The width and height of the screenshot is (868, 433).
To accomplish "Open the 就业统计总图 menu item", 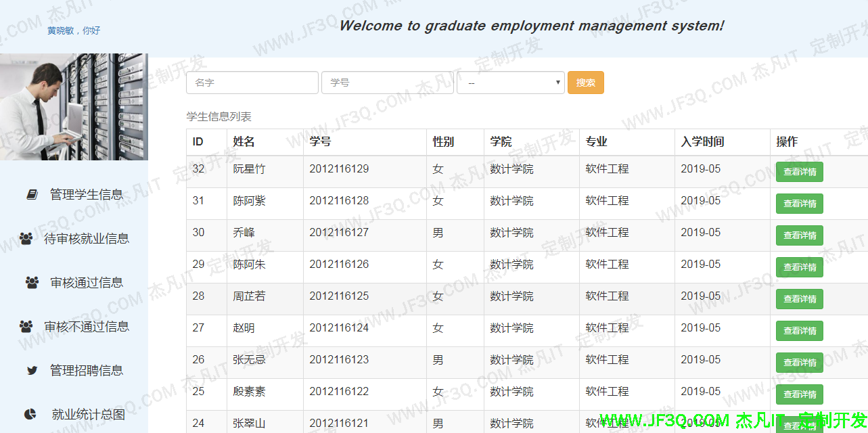I will click(88, 415).
